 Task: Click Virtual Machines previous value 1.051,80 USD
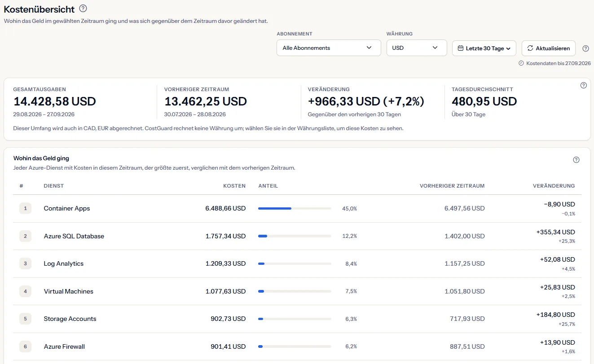(465, 291)
